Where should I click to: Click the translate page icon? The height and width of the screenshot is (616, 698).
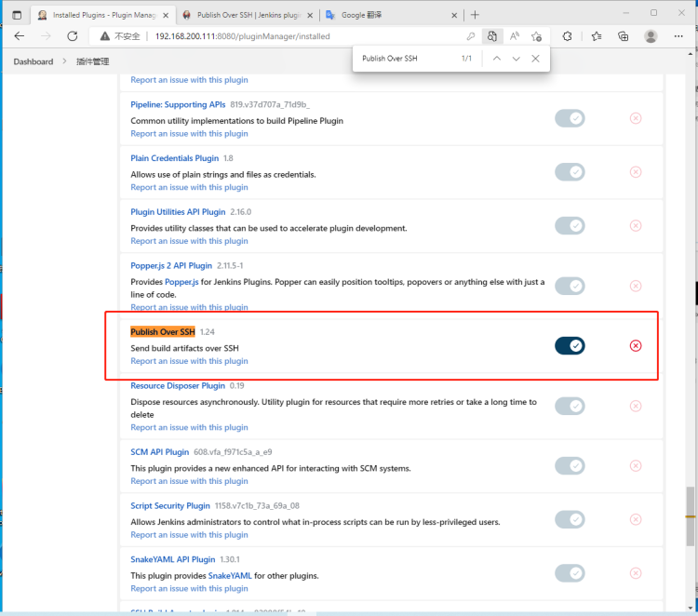click(x=492, y=36)
